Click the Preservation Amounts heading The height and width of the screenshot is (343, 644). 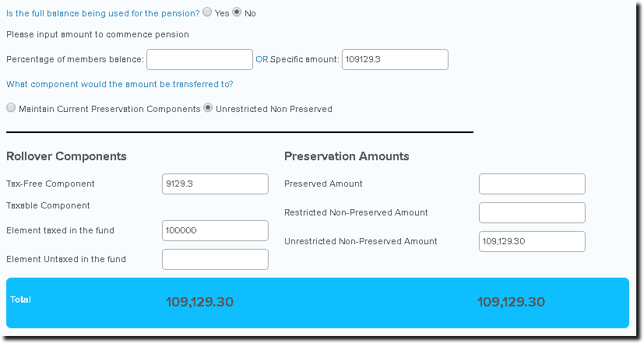[347, 156]
